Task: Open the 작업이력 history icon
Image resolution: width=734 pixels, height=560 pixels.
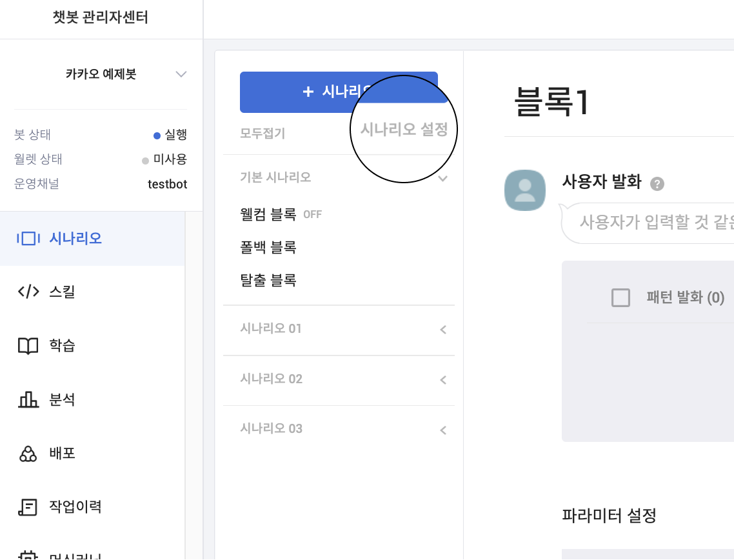Action: coord(28,507)
